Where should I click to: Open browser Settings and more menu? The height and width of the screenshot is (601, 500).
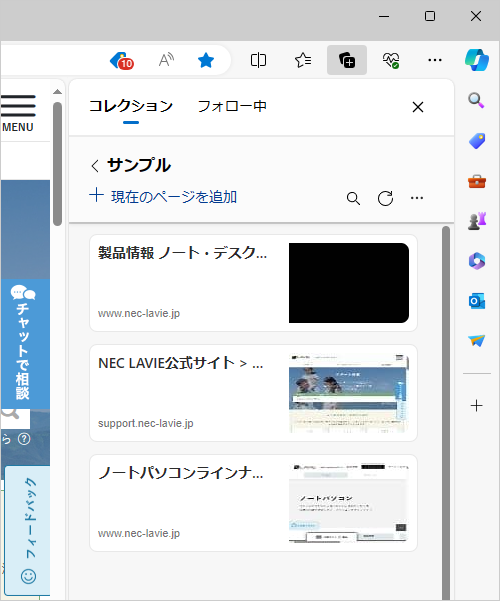[x=435, y=60]
